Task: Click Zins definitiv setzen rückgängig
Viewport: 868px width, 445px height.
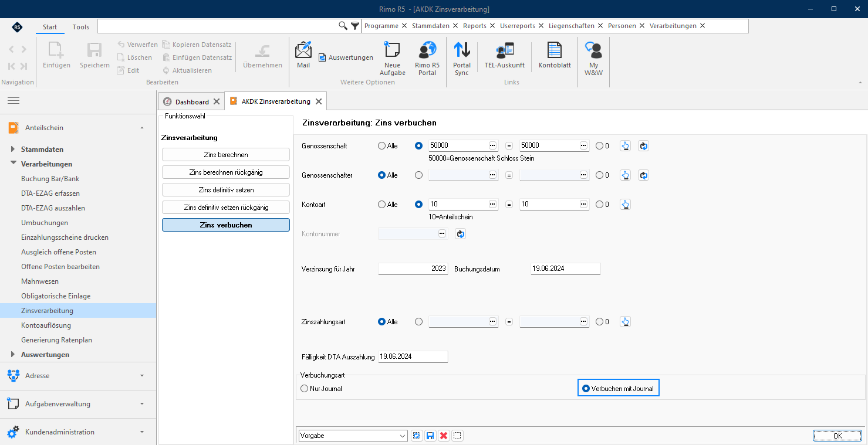Action: point(226,208)
